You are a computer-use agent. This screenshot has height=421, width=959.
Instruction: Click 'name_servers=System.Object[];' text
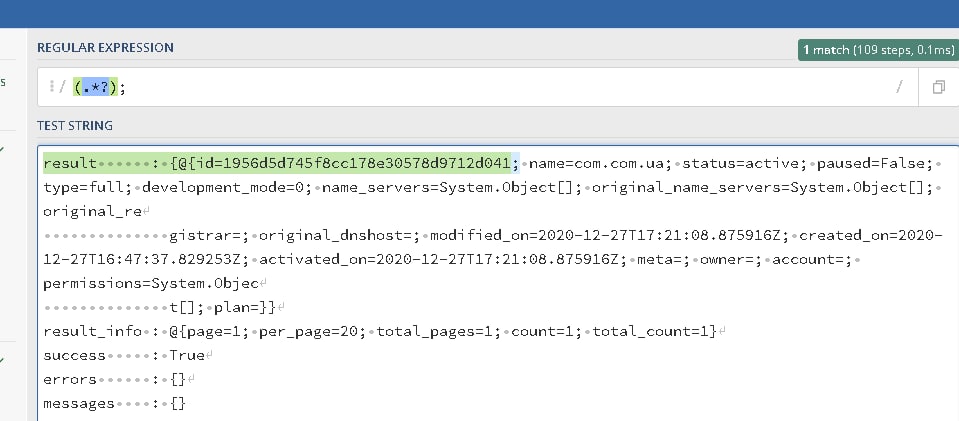pyautogui.click(x=452, y=187)
